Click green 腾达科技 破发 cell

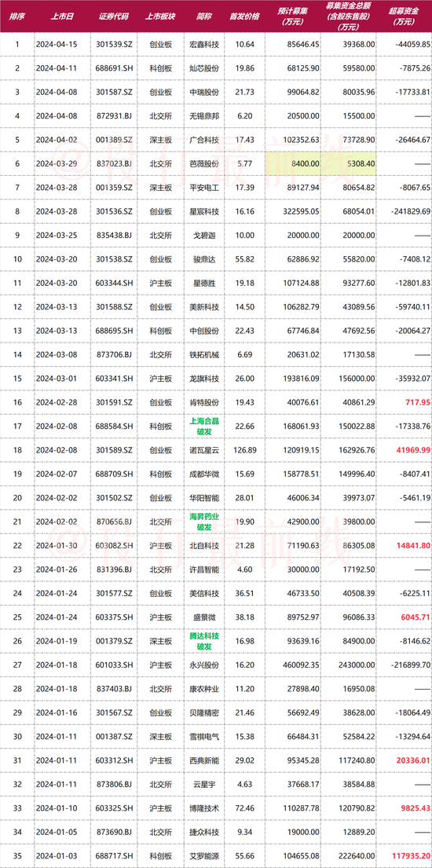pyautogui.click(x=203, y=641)
